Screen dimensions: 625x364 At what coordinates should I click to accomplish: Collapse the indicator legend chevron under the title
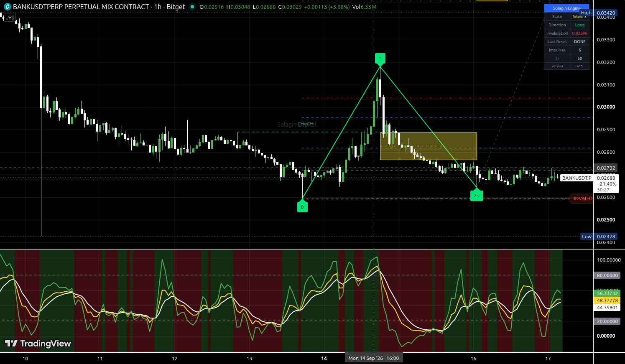click(x=10, y=18)
